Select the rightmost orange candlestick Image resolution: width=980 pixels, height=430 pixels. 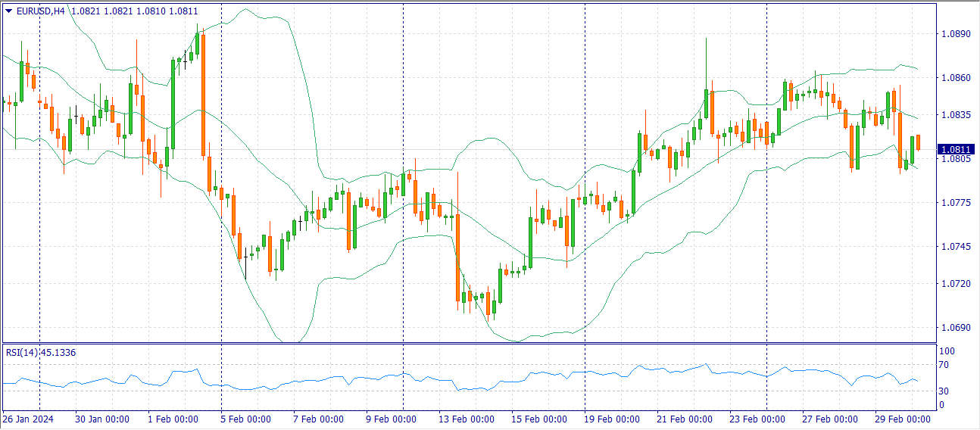tap(918, 142)
